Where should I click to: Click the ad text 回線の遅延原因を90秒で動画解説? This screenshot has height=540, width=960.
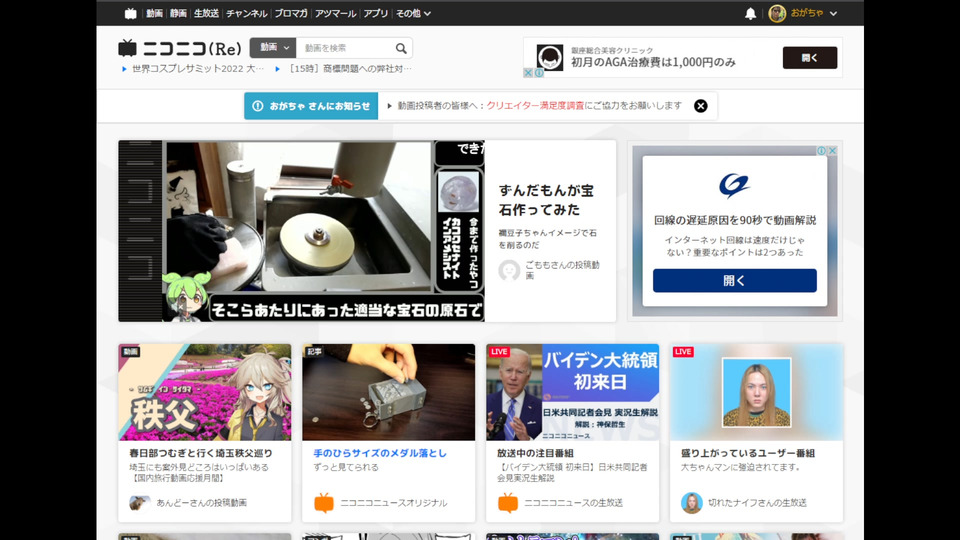pyautogui.click(x=735, y=220)
